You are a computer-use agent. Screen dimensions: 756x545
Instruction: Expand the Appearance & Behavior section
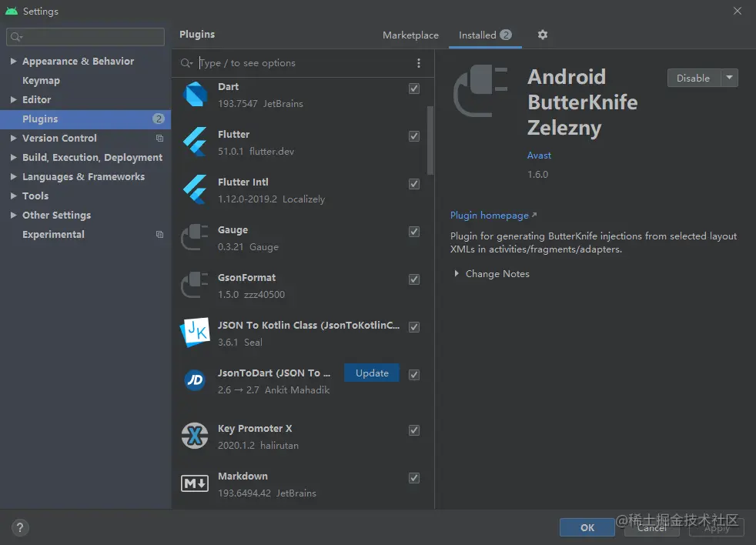[14, 62]
